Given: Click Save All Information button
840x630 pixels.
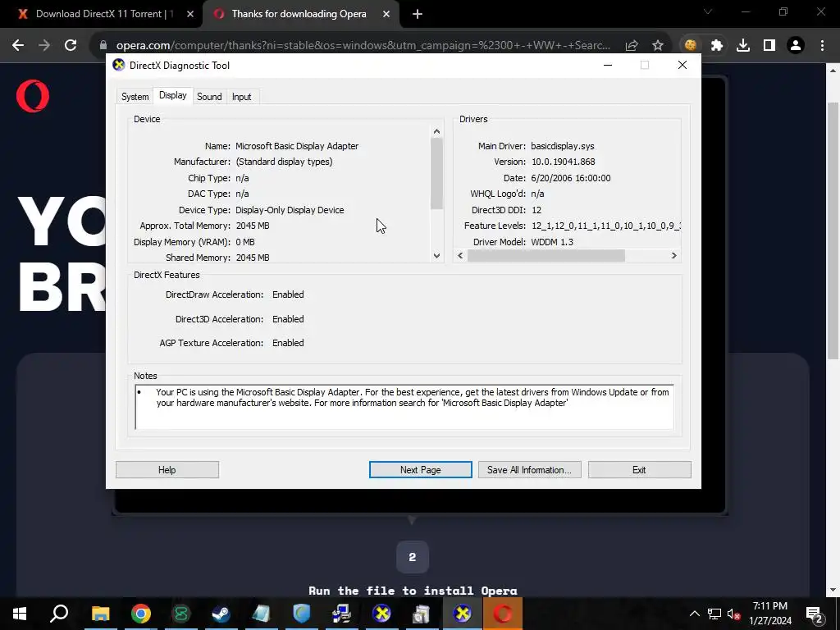Looking at the screenshot, I should 529,470.
